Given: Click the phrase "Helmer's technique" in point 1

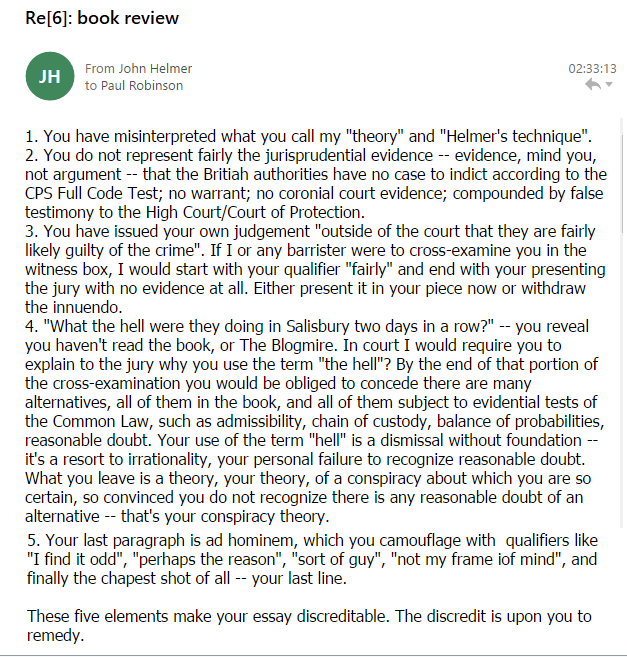Looking at the screenshot, I should pos(515,136).
